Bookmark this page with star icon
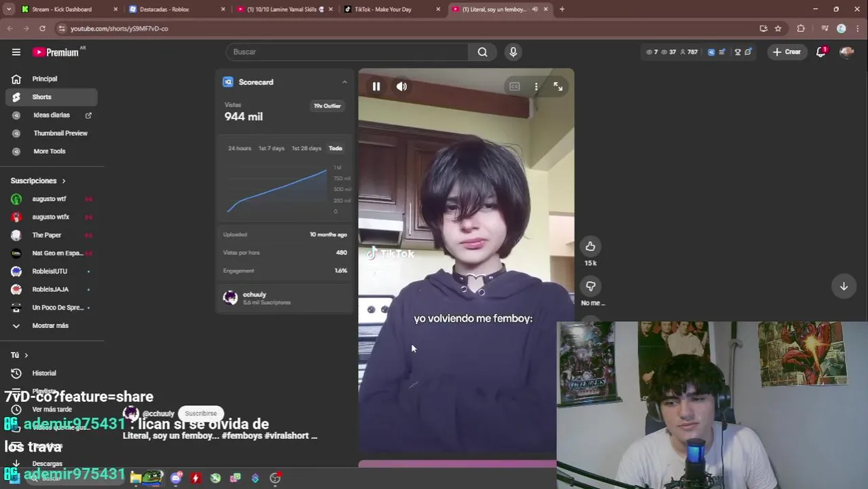Screen dimensions: 868x489 (x=778, y=29)
